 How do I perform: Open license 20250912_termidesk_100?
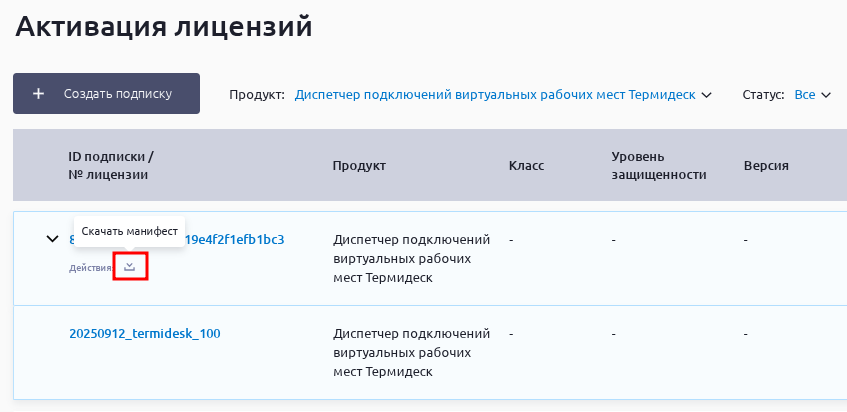click(x=145, y=333)
